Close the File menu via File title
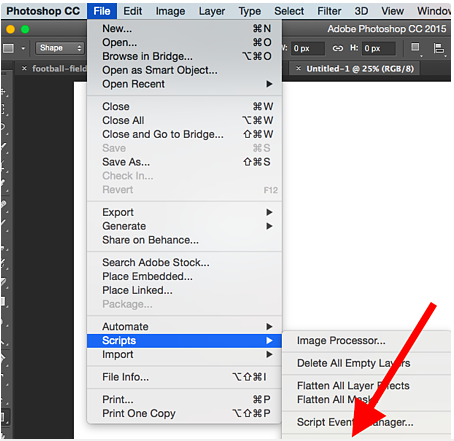454x441 pixels. pos(102,11)
